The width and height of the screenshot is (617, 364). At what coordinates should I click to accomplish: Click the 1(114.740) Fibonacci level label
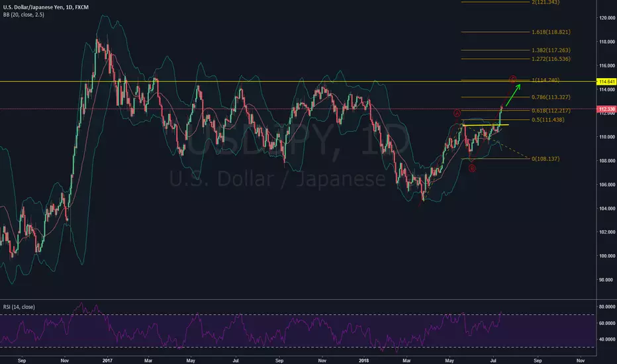[546, 80]
